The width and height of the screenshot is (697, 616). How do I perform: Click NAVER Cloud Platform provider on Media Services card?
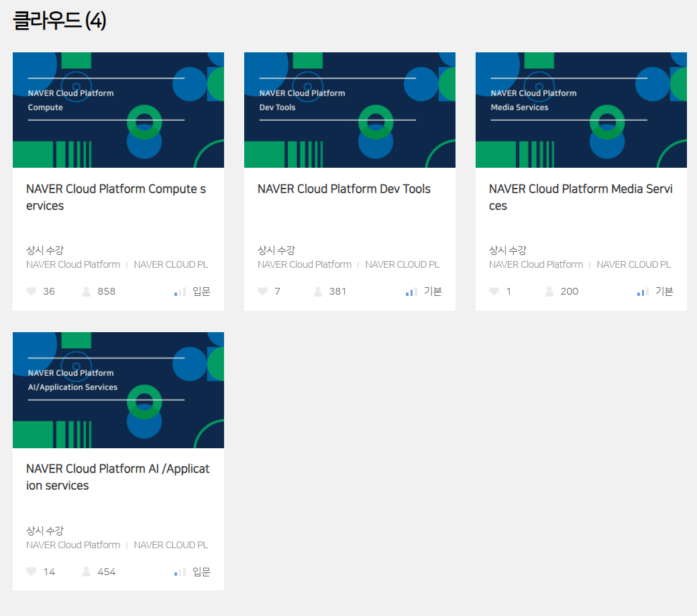[x=536, y=264]
